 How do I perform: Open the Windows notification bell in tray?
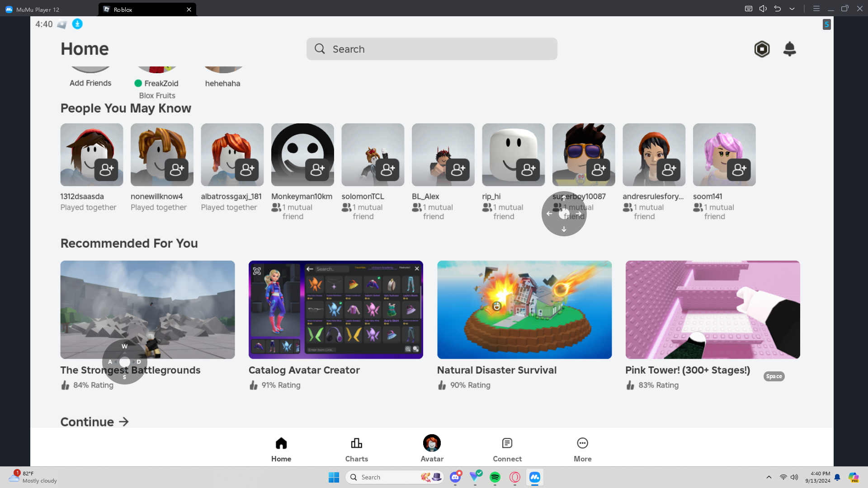[x=837, y=477]
